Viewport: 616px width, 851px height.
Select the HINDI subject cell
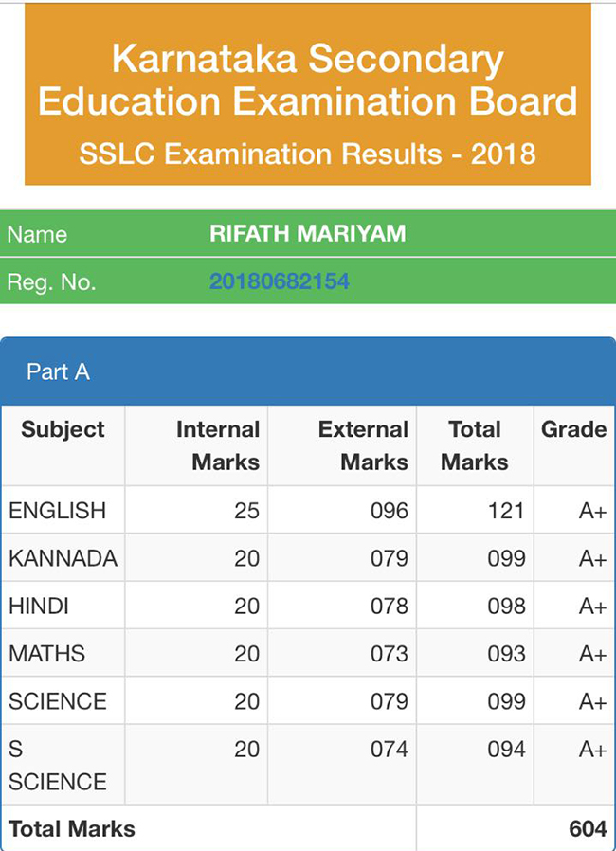tap(39, 606)
